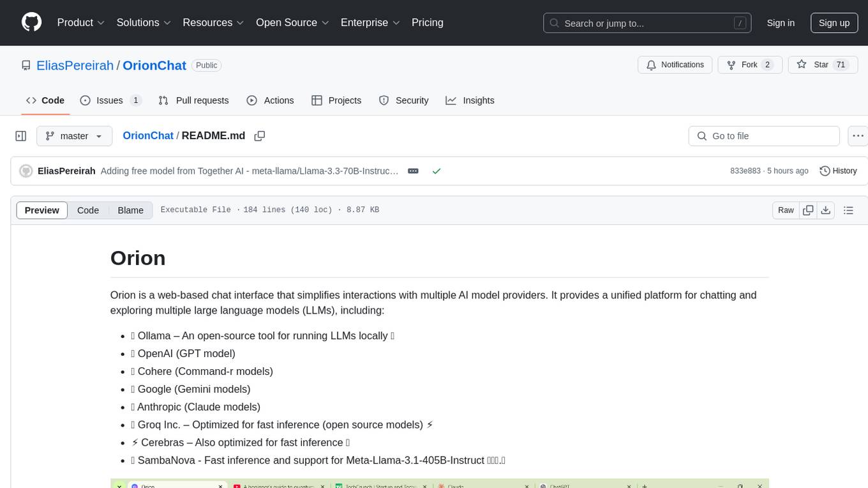Download the raw file icon
Screen dimensions: 868x488
coord(826,210)
